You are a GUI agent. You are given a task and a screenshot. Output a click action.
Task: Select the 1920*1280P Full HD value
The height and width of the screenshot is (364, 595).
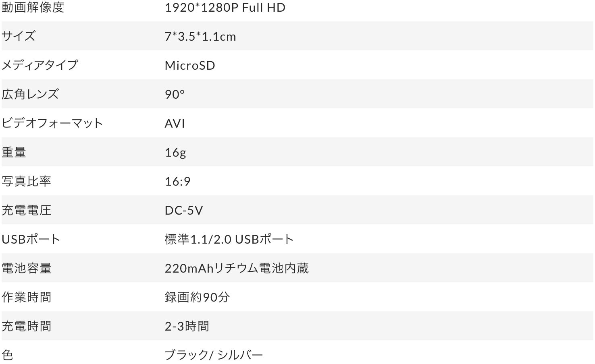pyautogui.click(x=225, y=8)
